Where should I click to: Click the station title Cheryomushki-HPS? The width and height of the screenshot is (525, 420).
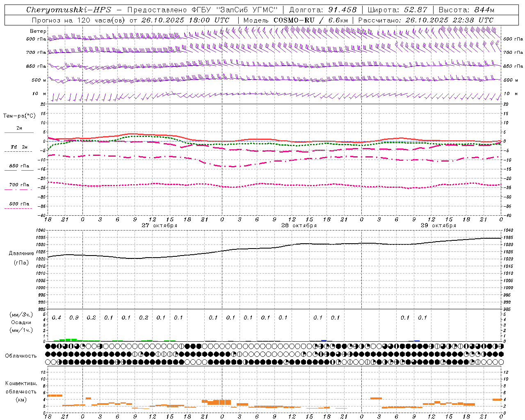tap(68, 10)
